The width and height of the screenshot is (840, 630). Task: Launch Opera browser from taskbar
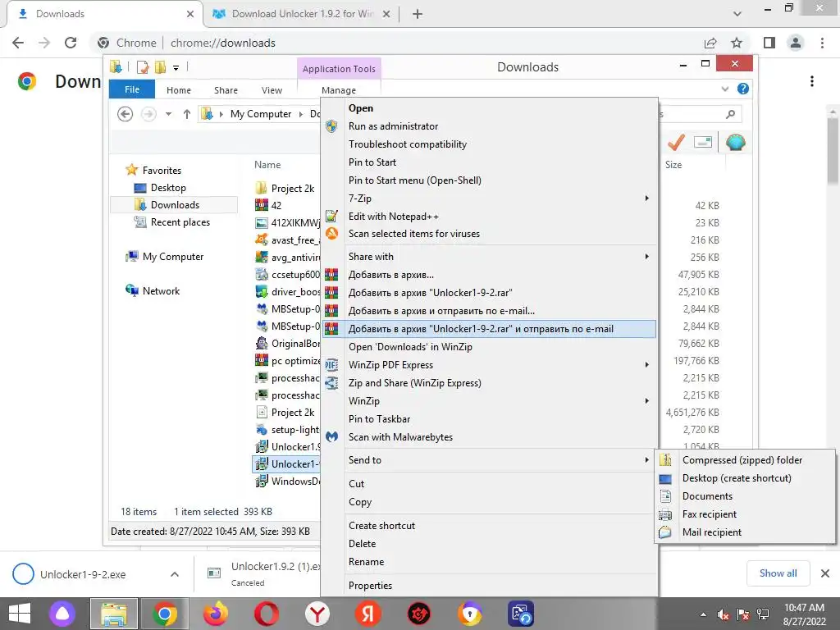coord(267,614)
